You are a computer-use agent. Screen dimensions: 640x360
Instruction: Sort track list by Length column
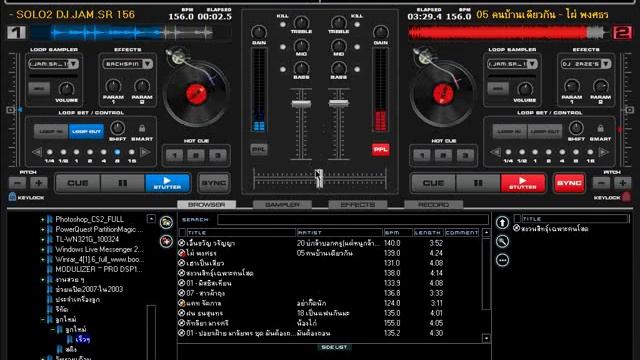[x=428, y=233]
